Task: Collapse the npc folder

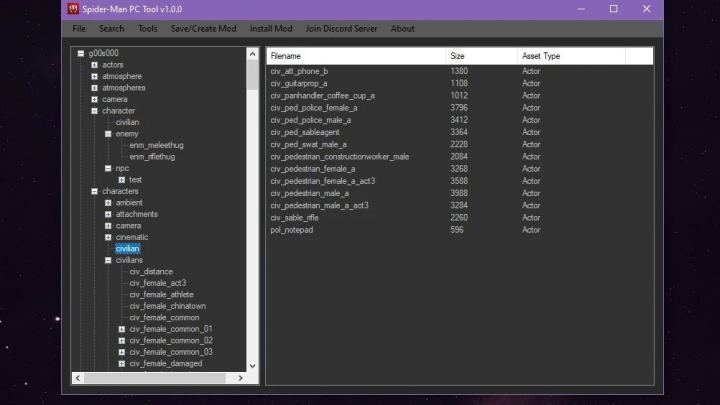Action: point(108,168)
